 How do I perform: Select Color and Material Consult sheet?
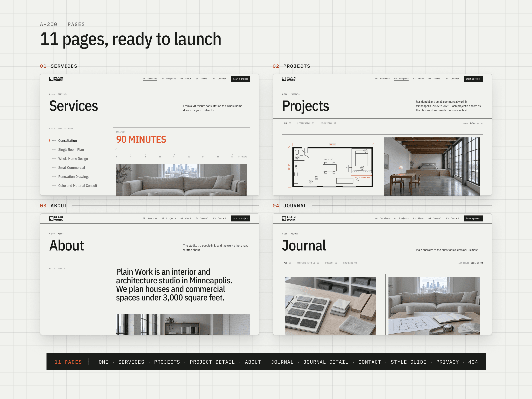coord(76,186)
